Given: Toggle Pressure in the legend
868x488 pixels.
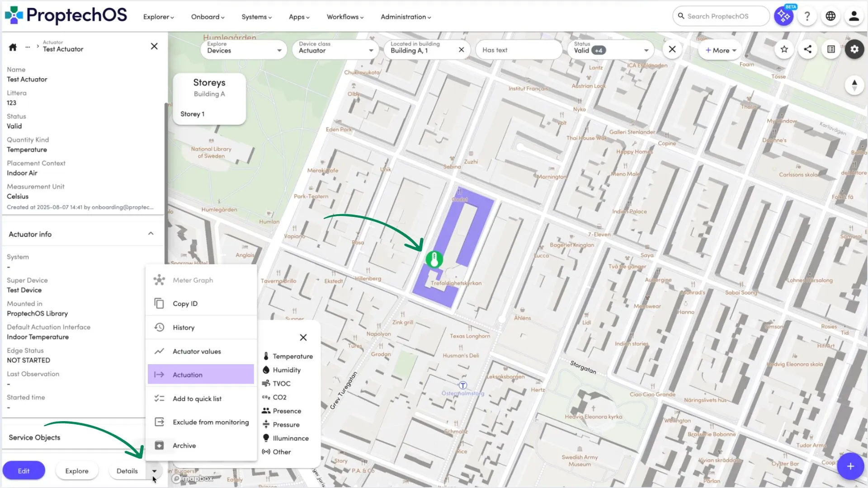Looking at the screenshot, I should [281, 425].
